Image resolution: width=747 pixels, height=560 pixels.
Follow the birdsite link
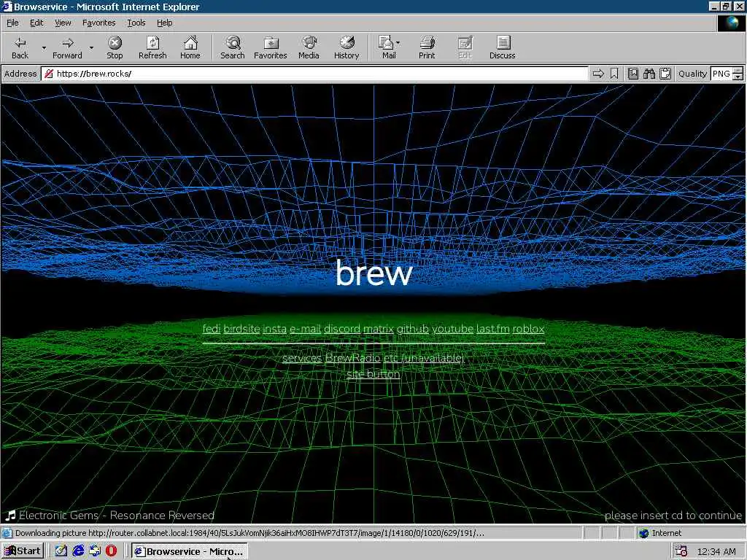(241, 329)
